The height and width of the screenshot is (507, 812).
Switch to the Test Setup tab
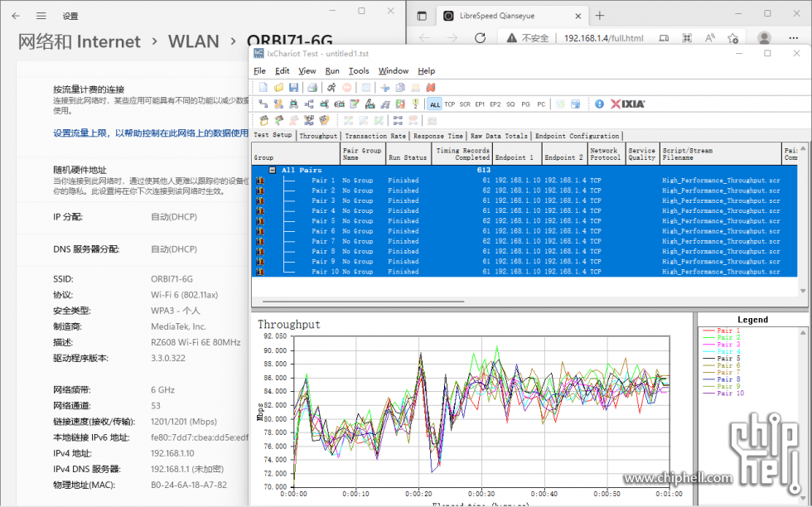coord(273,135)
